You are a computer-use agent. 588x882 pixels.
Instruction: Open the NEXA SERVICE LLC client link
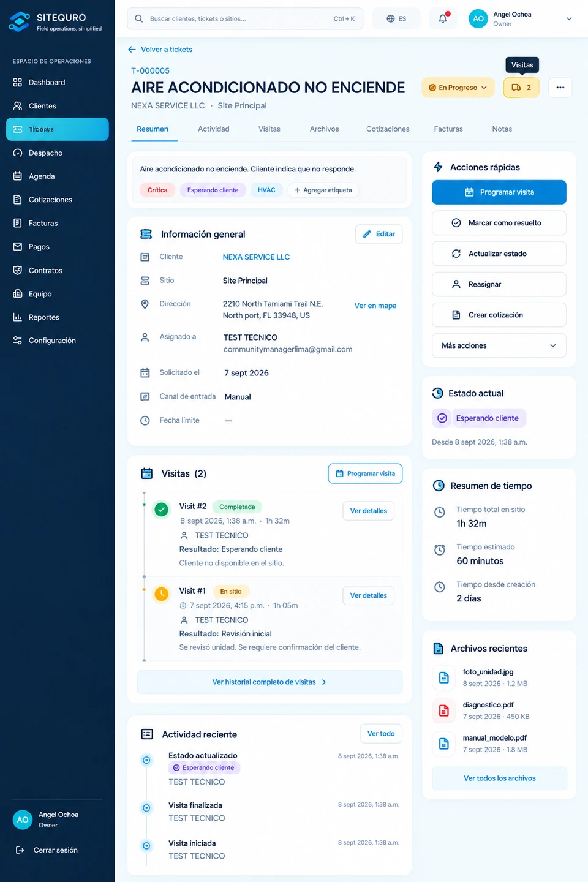click(x=256, y=257)
